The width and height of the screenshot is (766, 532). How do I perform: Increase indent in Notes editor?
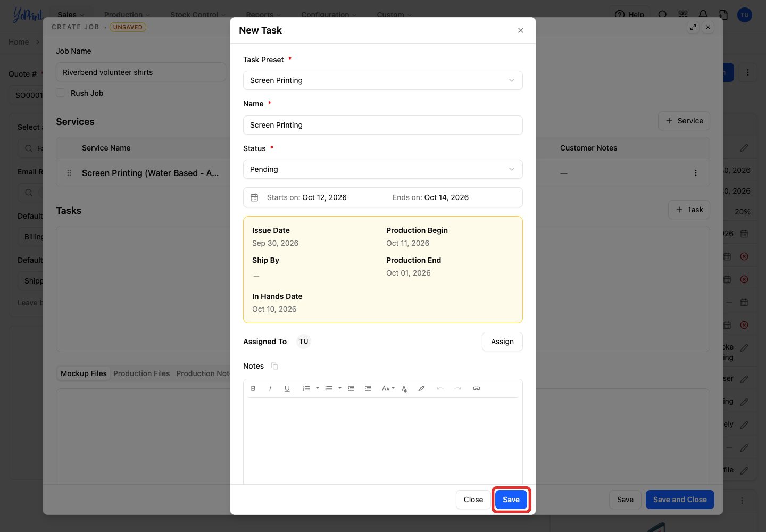coord(368,388)
